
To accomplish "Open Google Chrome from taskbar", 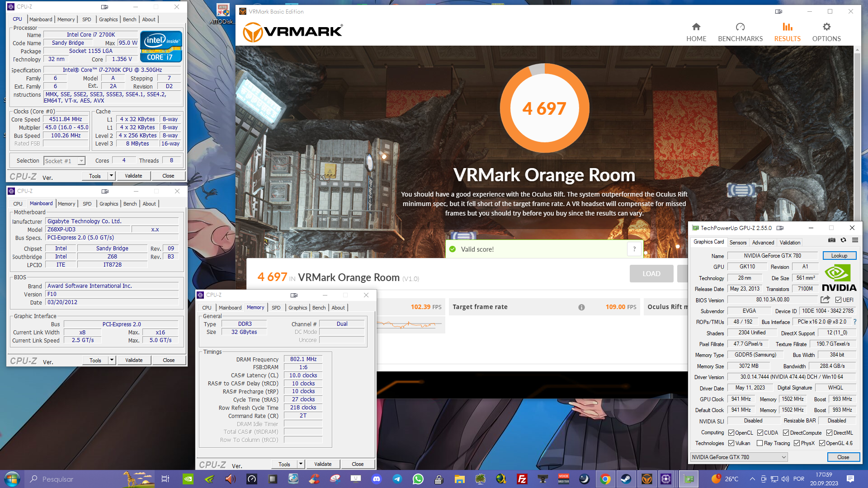I will pos(605,479).
